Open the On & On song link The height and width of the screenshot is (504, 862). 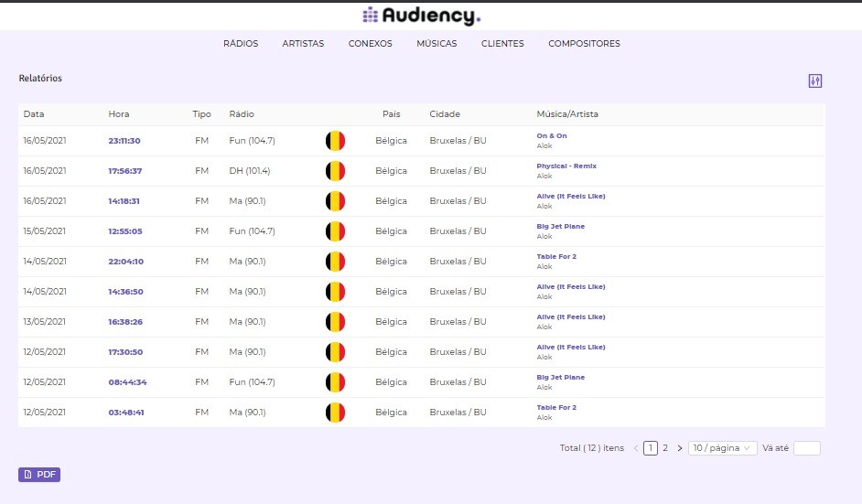tap(552, 136)
